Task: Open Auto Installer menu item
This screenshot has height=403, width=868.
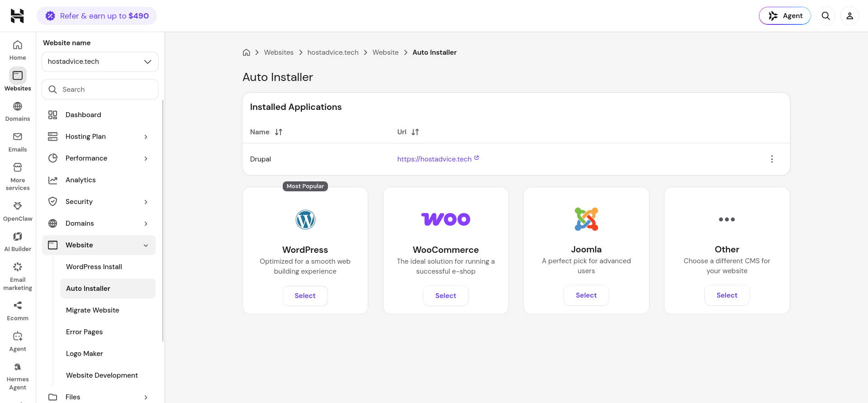Action: 108,289
